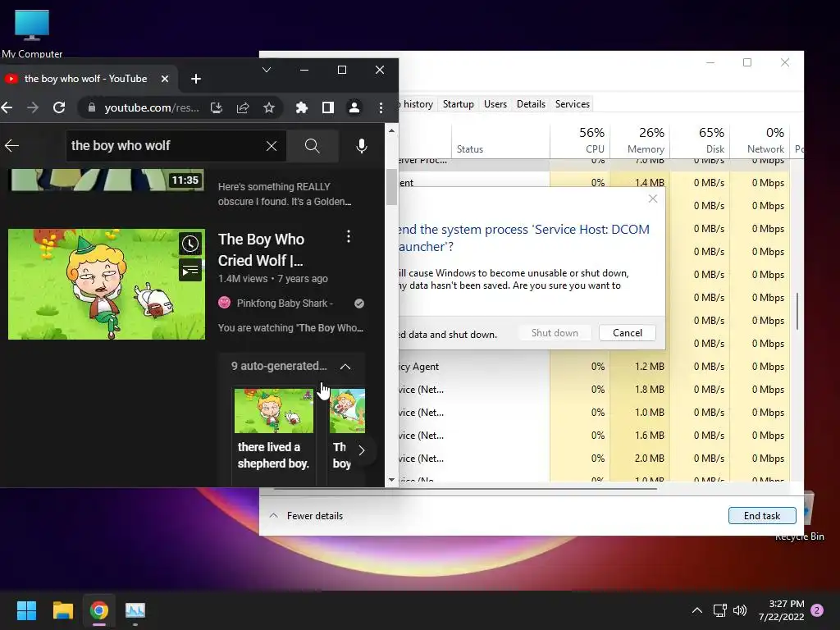Bookmark this page with star icon

tap(269, 107)
